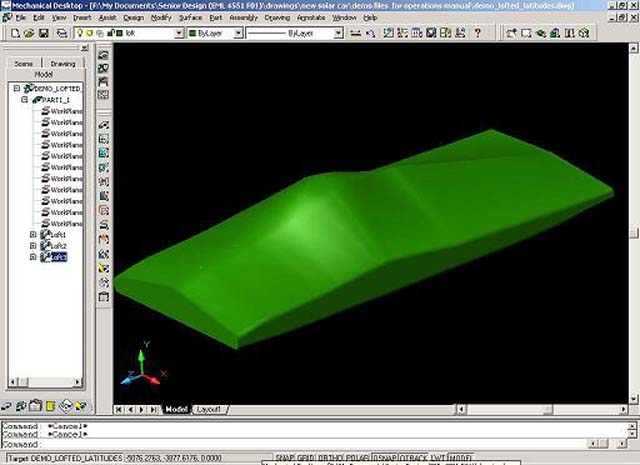Viewport: 640px width, 465px height.
Task: Click in the Command line input
Action: 294,444
